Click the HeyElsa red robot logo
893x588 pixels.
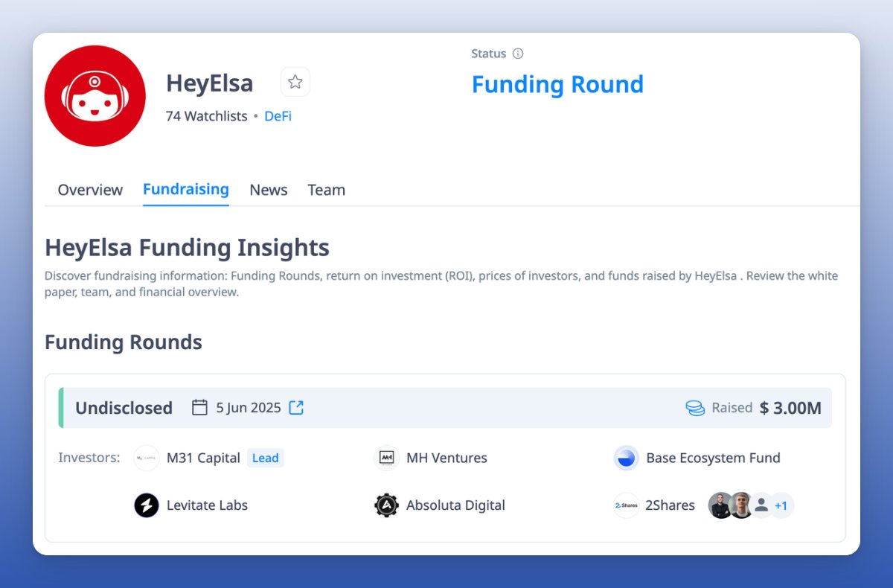click(95, 96)
